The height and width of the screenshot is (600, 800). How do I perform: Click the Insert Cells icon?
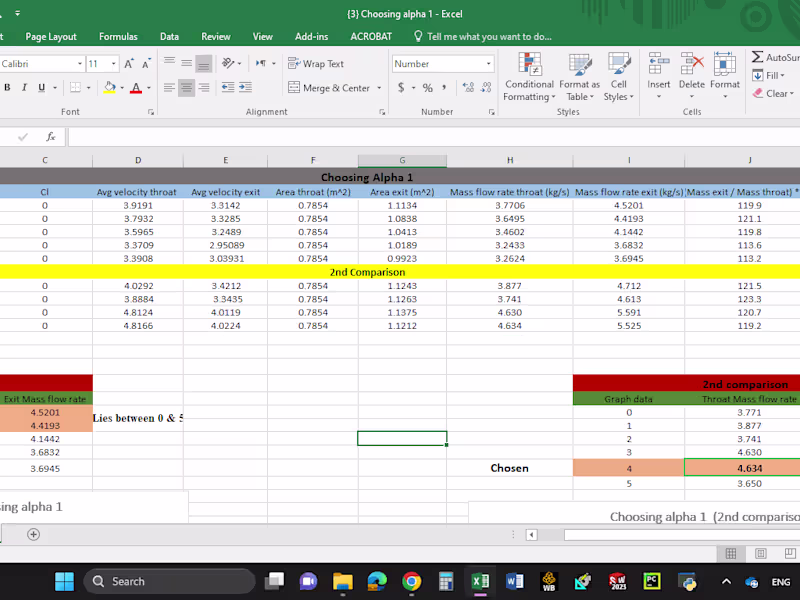(x=658, y=70)
